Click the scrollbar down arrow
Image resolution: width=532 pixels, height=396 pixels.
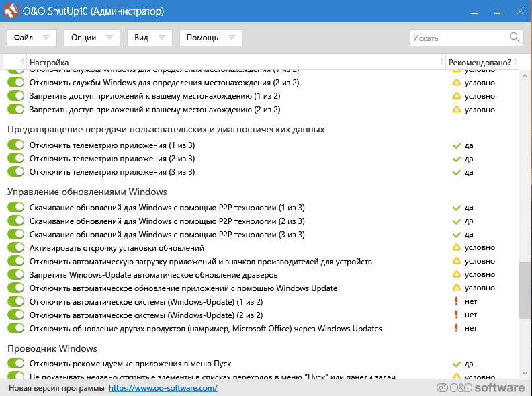[525, 372]
